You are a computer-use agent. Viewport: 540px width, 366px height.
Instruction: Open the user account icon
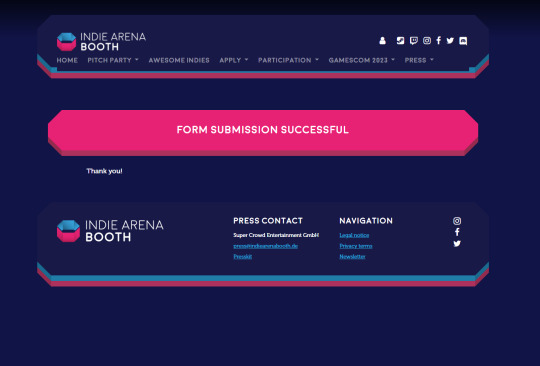pos(382,41)
